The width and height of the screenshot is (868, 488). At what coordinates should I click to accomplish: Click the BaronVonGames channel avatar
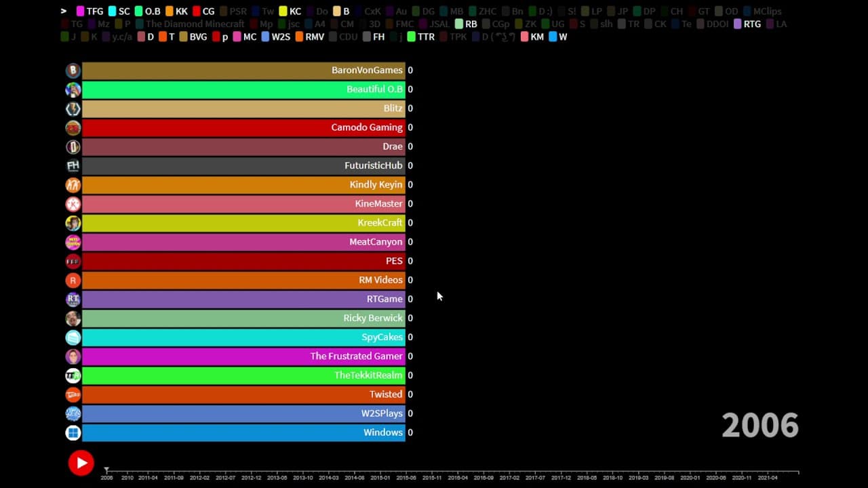click(x=73, y=70)
